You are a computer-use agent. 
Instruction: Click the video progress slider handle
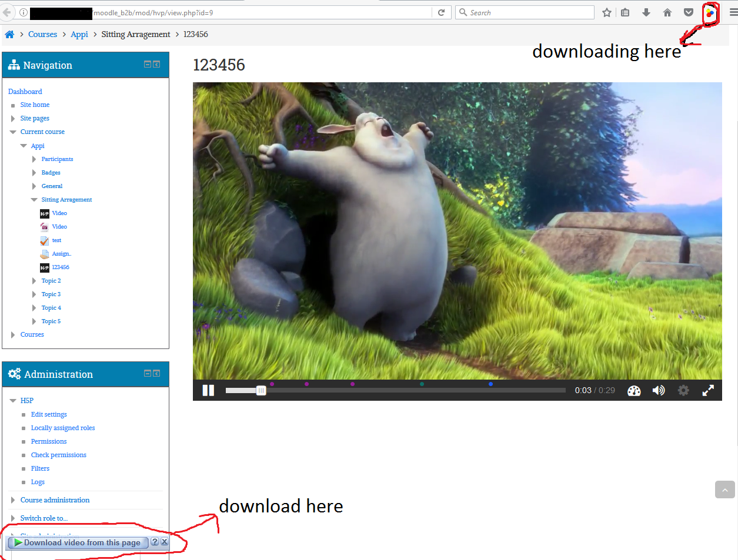[x=261, y=390]
